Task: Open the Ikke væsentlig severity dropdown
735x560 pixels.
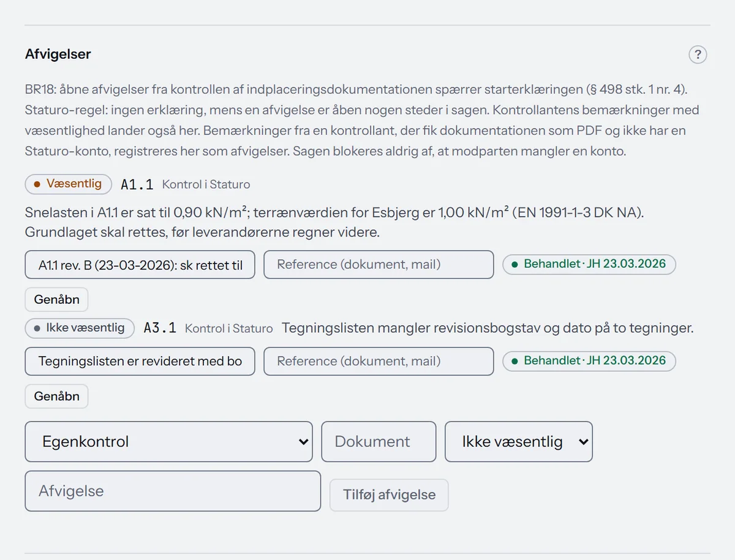Action: pyautogui.click(x=519, y=442)
